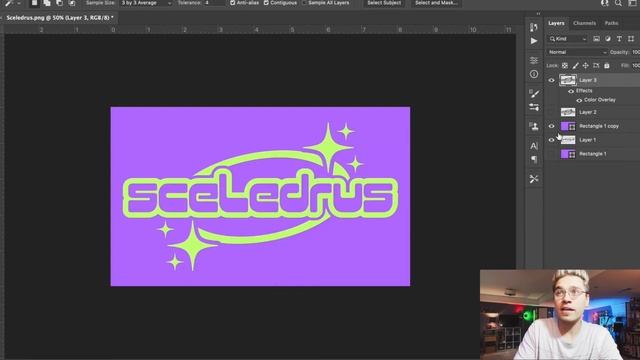Lock transparent pixels icon
Image resolution: width=640 pixels, height=360 pixels.
(564, 65)
